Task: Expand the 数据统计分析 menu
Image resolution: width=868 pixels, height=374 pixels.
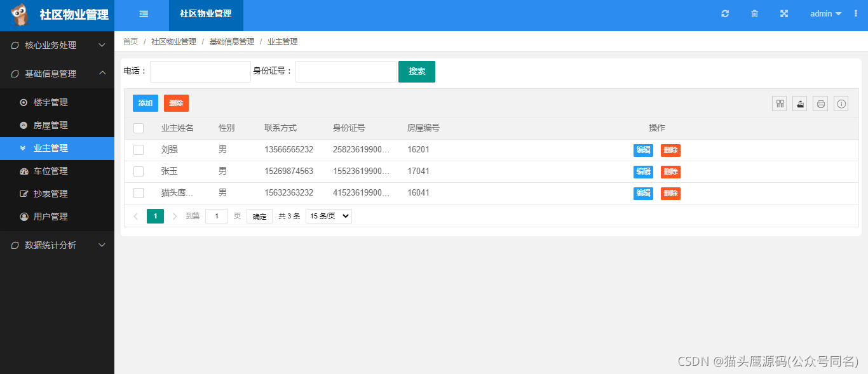Action: click(x=57, y=245)
